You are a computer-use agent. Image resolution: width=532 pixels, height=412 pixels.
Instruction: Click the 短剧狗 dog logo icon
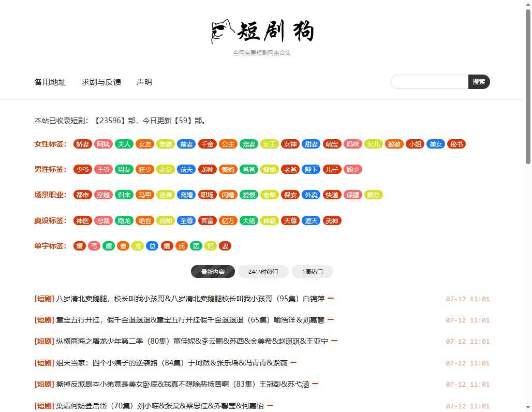[x=221, y=31]
